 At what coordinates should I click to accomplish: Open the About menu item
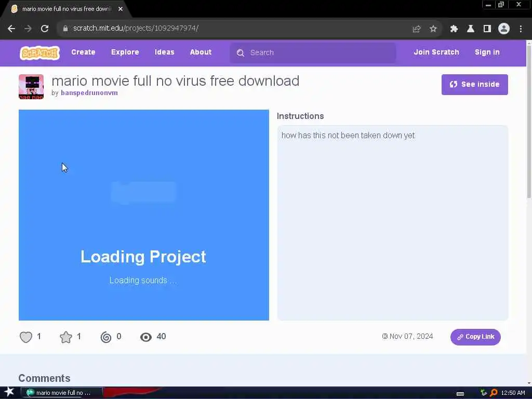point(201,52)
